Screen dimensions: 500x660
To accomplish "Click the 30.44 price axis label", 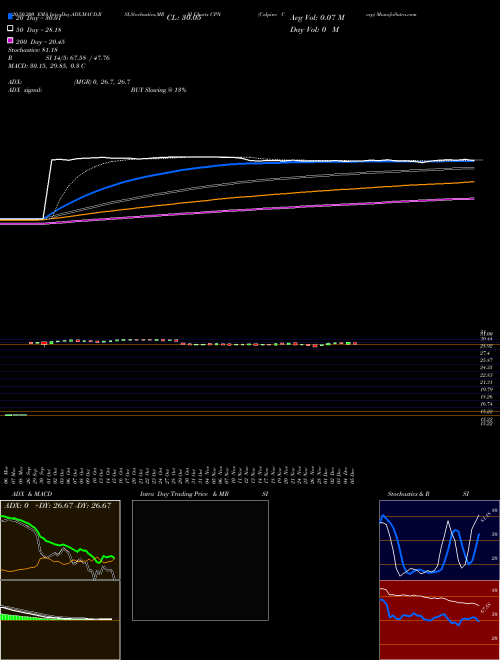I will 487,339.
